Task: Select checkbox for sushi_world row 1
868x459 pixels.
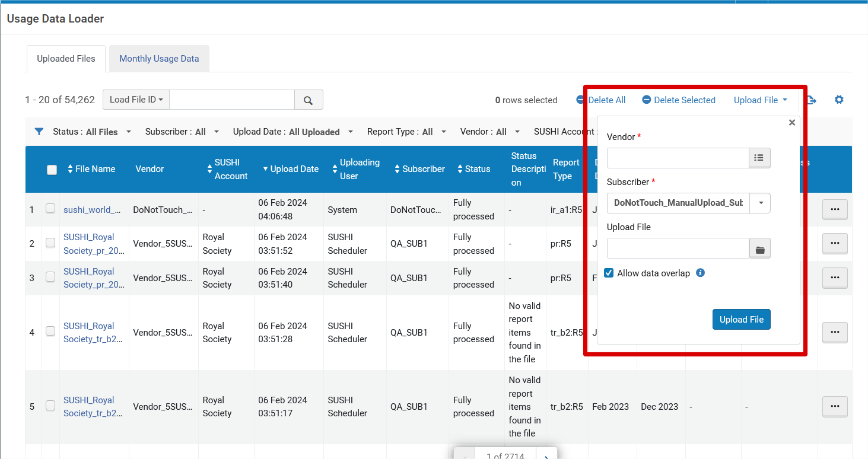Action: point(50,208)
